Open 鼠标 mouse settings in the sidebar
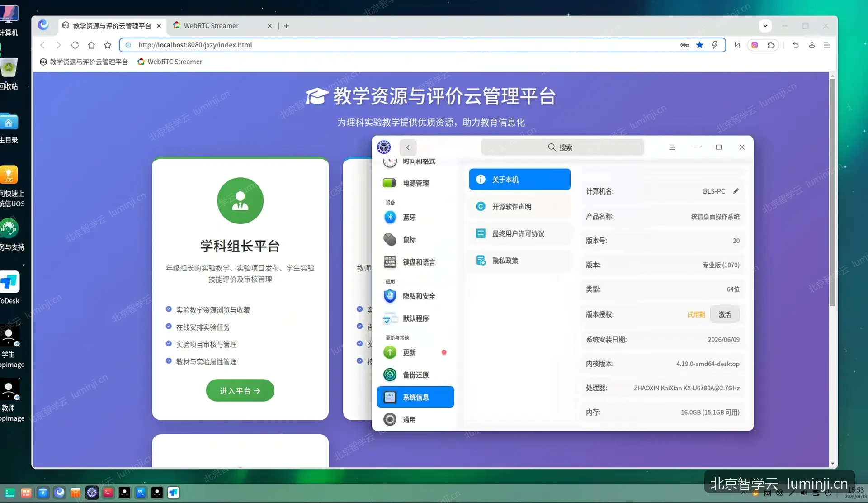This screenshot has height=503, width=868. coord(416,240)
